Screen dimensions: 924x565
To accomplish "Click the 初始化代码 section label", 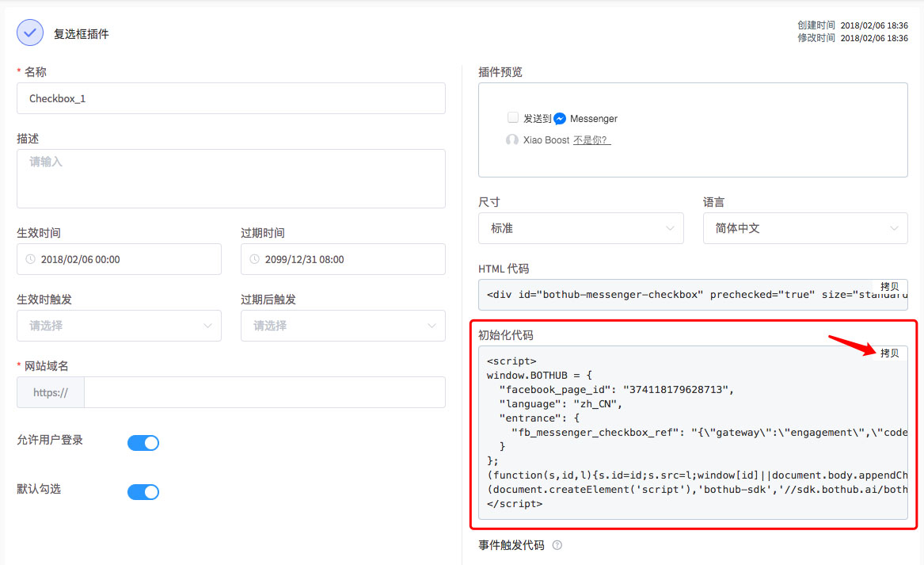I will pos(506,335).
